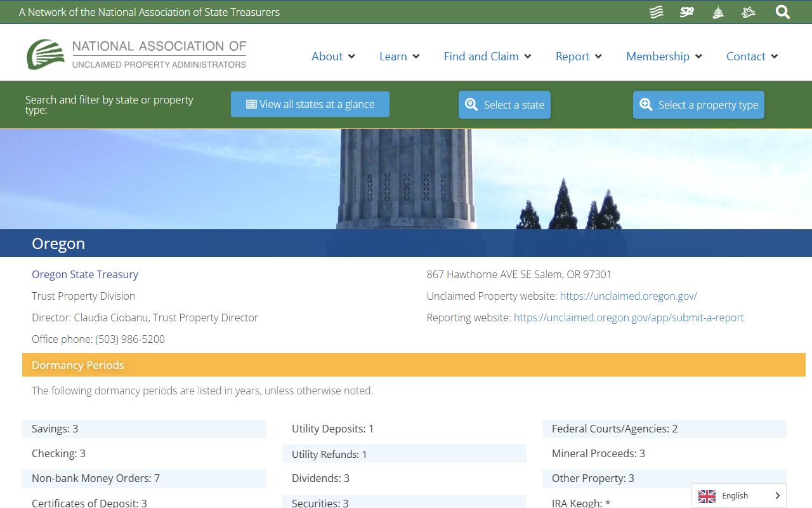
Task: Click Other Property: 3 entry
Action: coord(664,478)
